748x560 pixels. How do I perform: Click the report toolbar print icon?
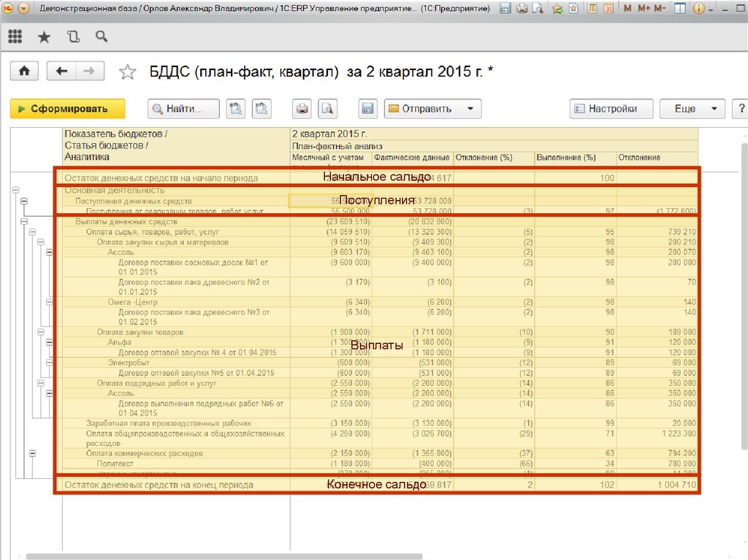[302, 109]
